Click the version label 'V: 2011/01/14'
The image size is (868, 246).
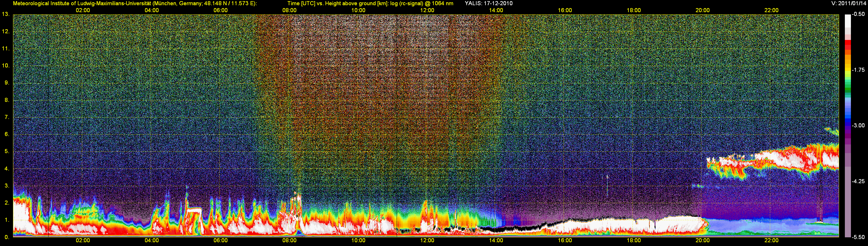pyautogui.click(x=848, y=3)
